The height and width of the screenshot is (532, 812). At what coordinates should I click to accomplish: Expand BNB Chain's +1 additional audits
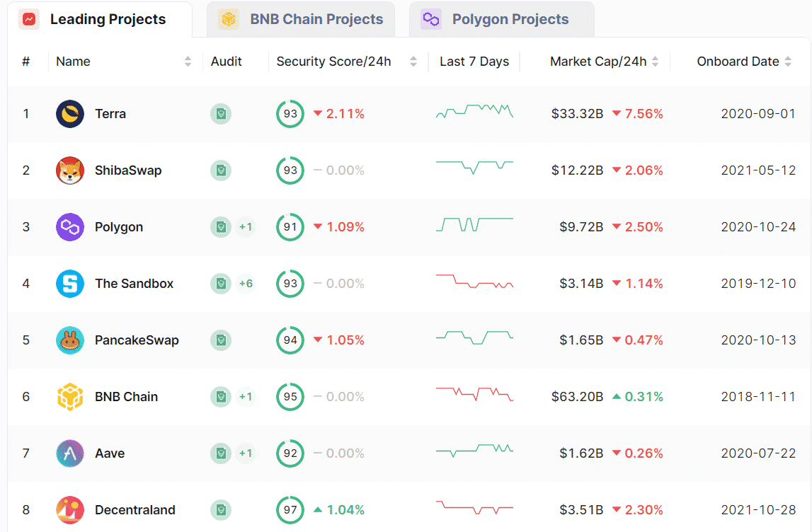(x=246, y=397)
